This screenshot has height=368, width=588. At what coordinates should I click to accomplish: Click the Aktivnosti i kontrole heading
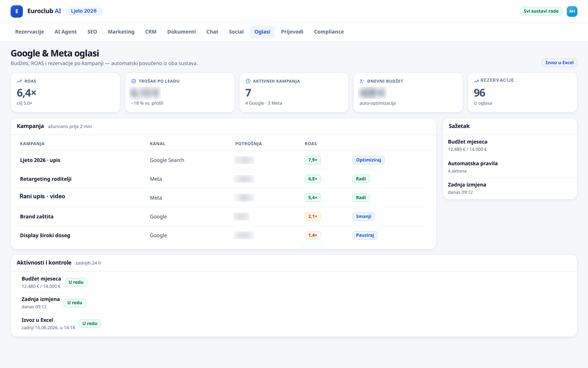pyautogui.click(x=44, y=263)
